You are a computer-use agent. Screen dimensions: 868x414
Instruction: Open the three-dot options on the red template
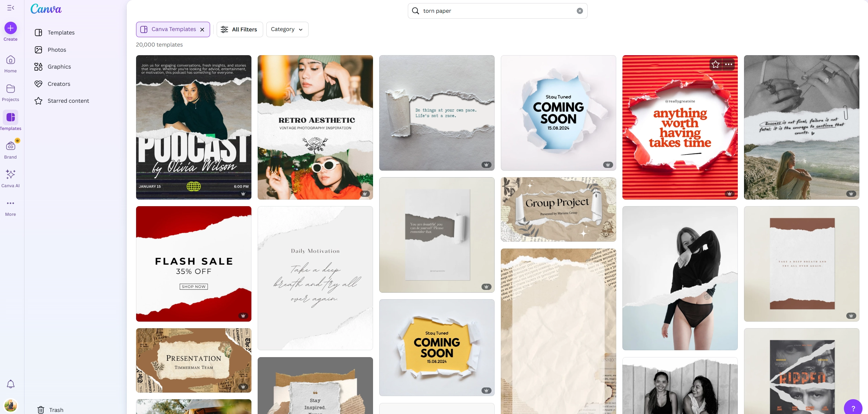[729, 64]
